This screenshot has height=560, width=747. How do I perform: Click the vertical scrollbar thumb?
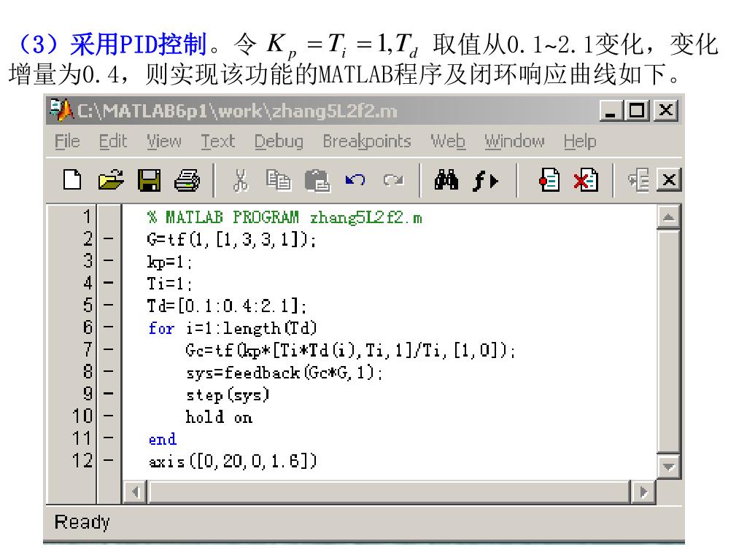pyautogui.click(x=668, y=341)
